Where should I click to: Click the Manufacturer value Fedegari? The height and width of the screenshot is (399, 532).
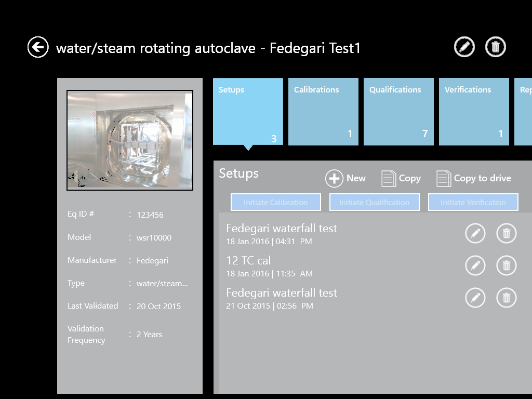click(152, 261)
